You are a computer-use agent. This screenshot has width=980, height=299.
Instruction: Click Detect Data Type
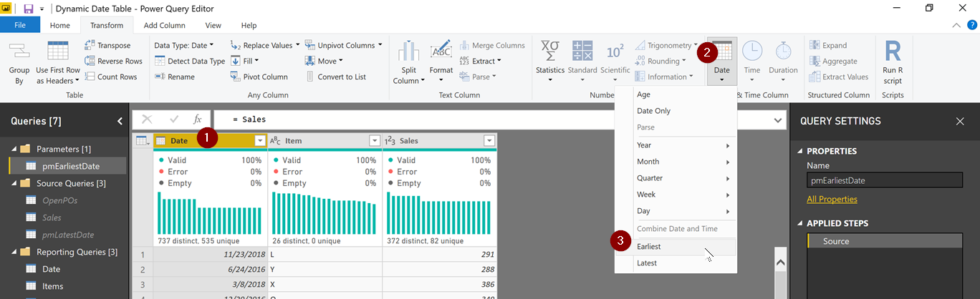[190, 61]
